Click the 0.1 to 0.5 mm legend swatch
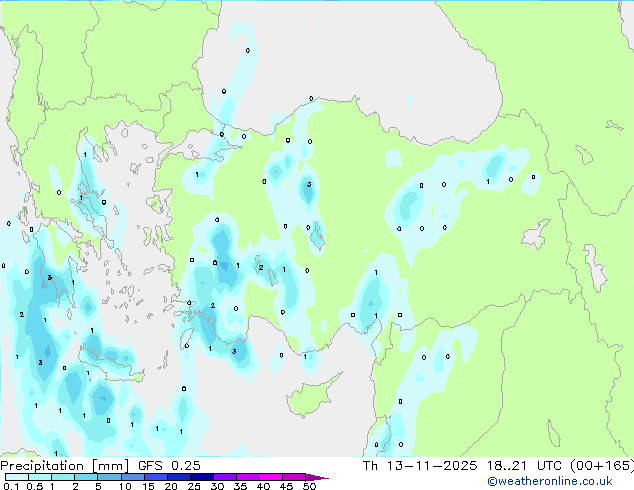 pyautogui.click(x=17, y=477)
